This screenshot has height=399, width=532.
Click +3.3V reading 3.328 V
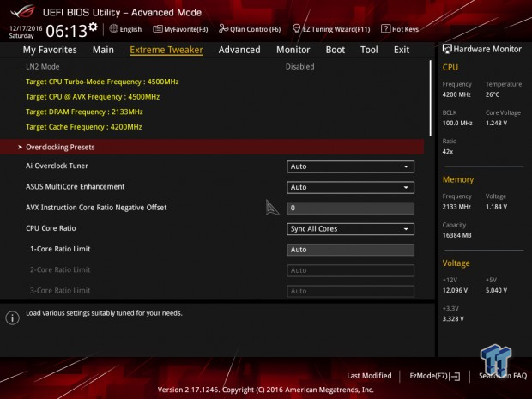(453, 319)
